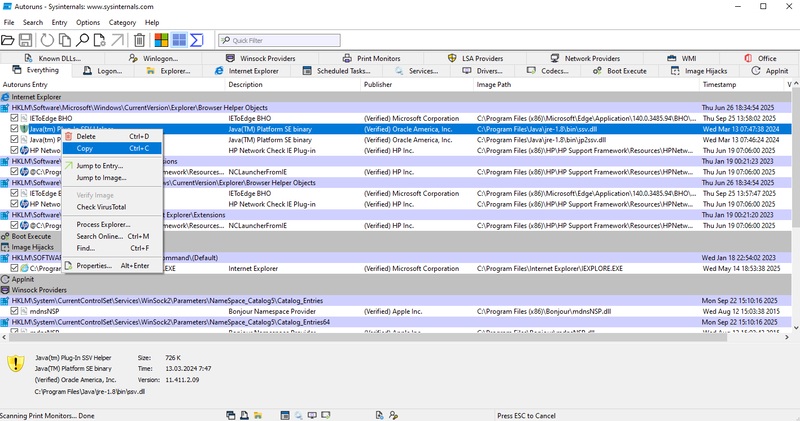Choose Copy in the context menu

pos(86,148)
